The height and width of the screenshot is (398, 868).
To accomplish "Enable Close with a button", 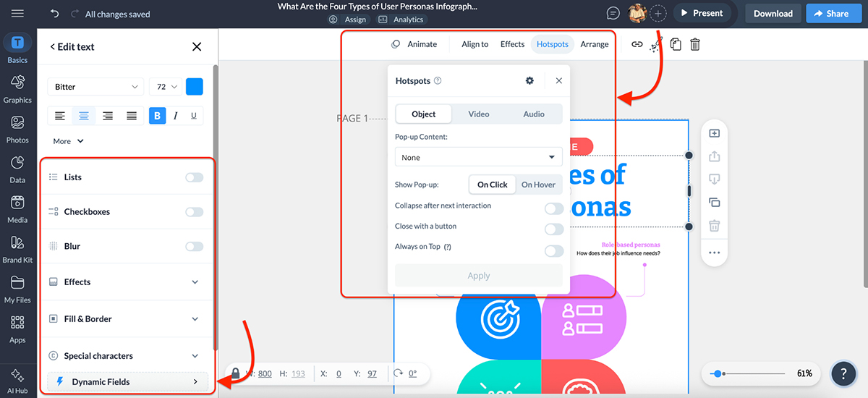I will pos(554,229).
